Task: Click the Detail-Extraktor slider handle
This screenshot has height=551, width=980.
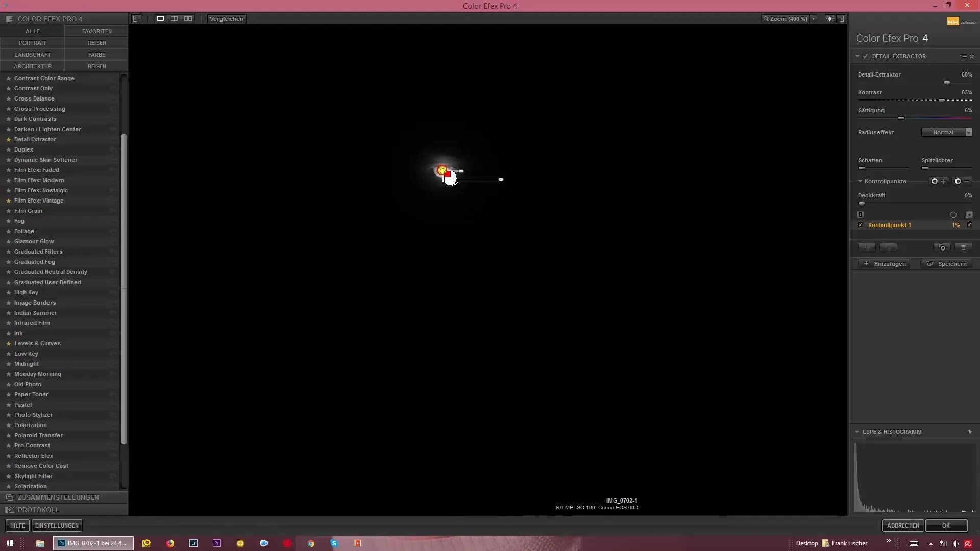Action: [x=947, y=82]
